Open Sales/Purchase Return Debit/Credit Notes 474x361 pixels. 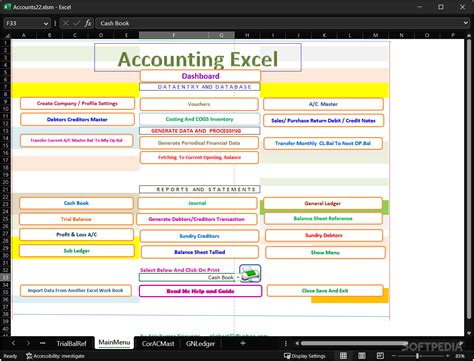point(323,120)
